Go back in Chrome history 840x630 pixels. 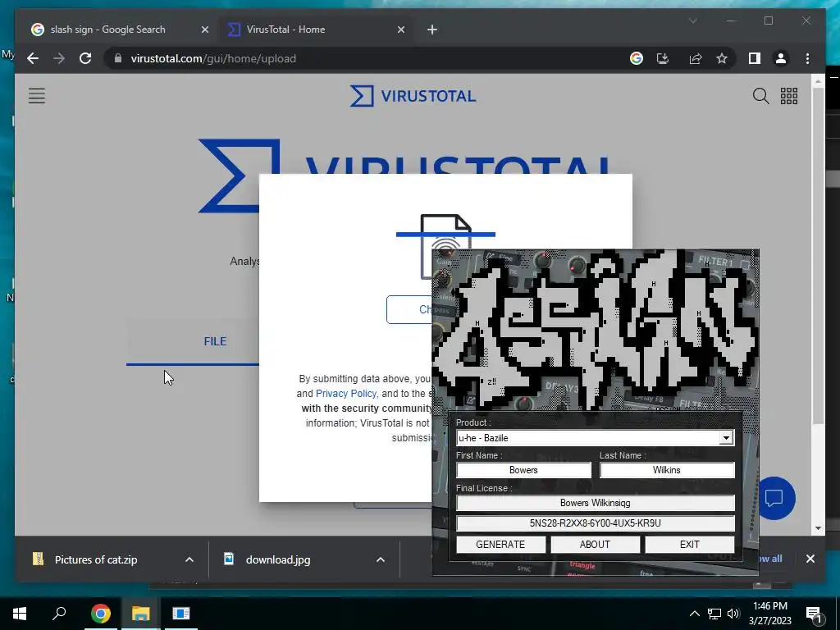point(33,58)
